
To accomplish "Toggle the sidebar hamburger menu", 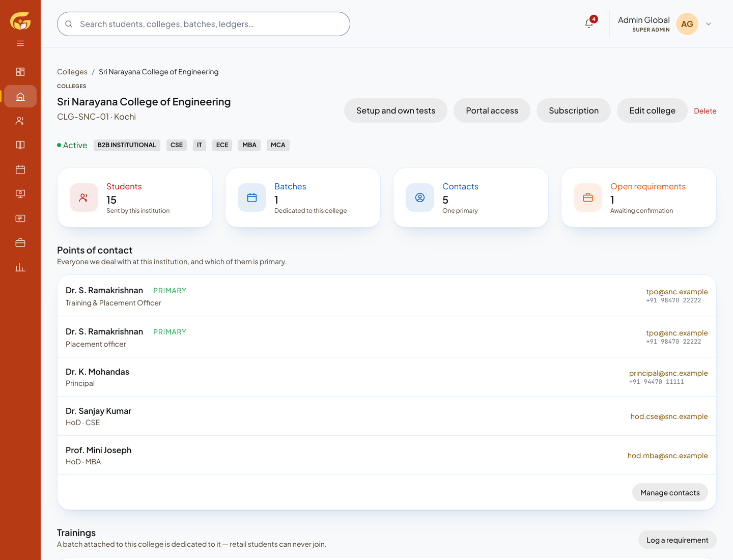I will [x=20, y=43].
